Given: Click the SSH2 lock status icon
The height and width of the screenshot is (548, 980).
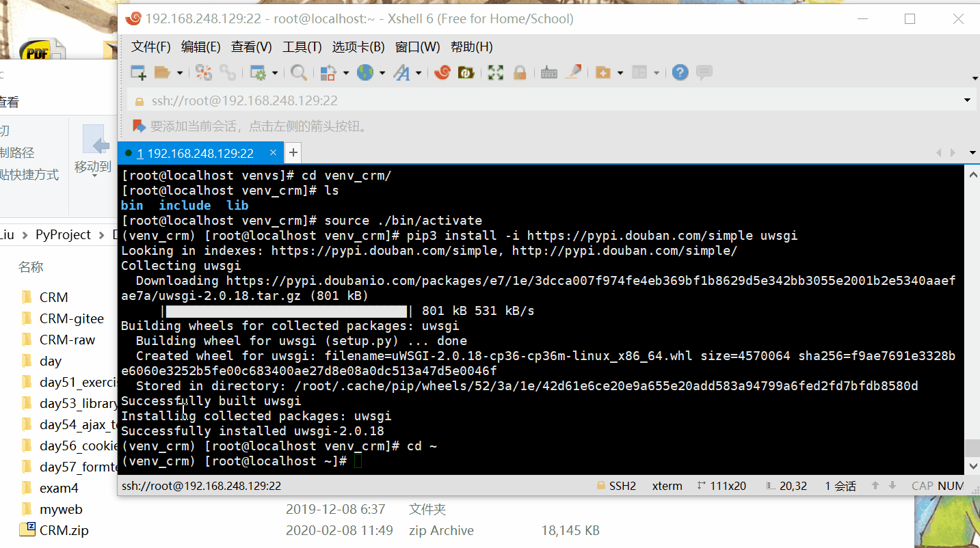Looking at the screenshot, I should [601, 486].
